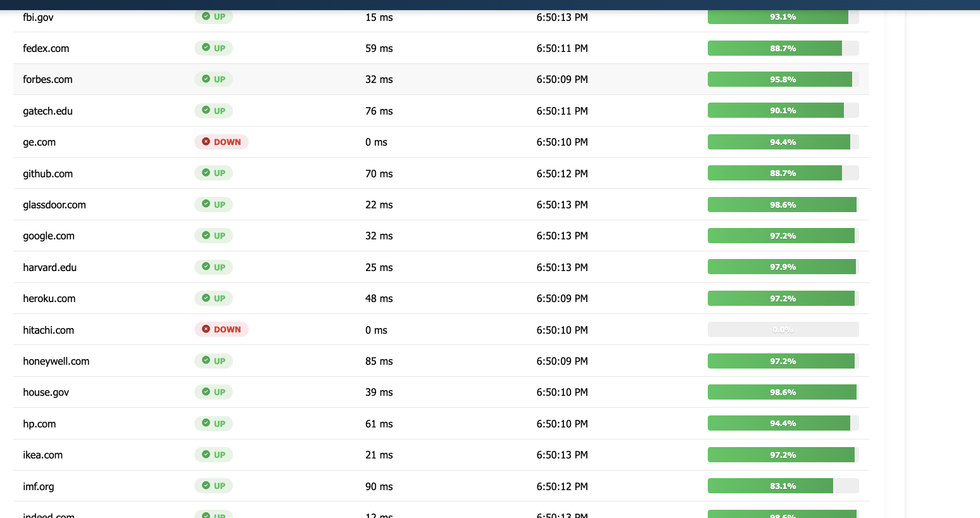This screenshot has height=518, width=980.
Task: Click the 6:50:13 PM timestamp for google.com
Action: [x=562, y=236]
